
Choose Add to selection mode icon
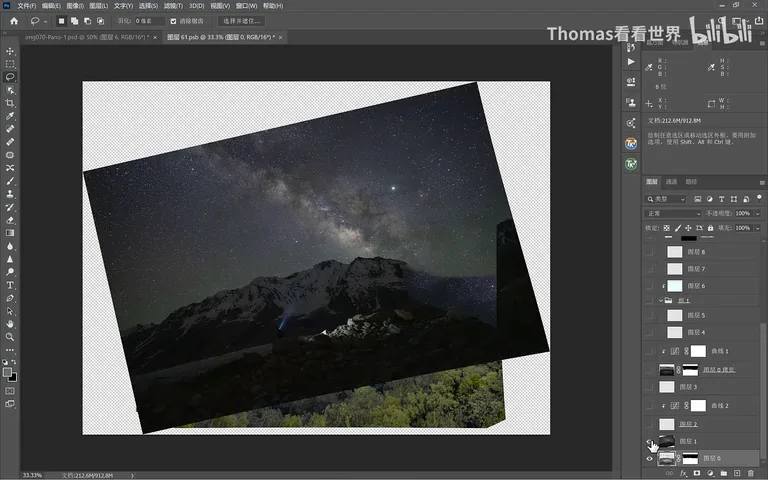pos(74,21)
